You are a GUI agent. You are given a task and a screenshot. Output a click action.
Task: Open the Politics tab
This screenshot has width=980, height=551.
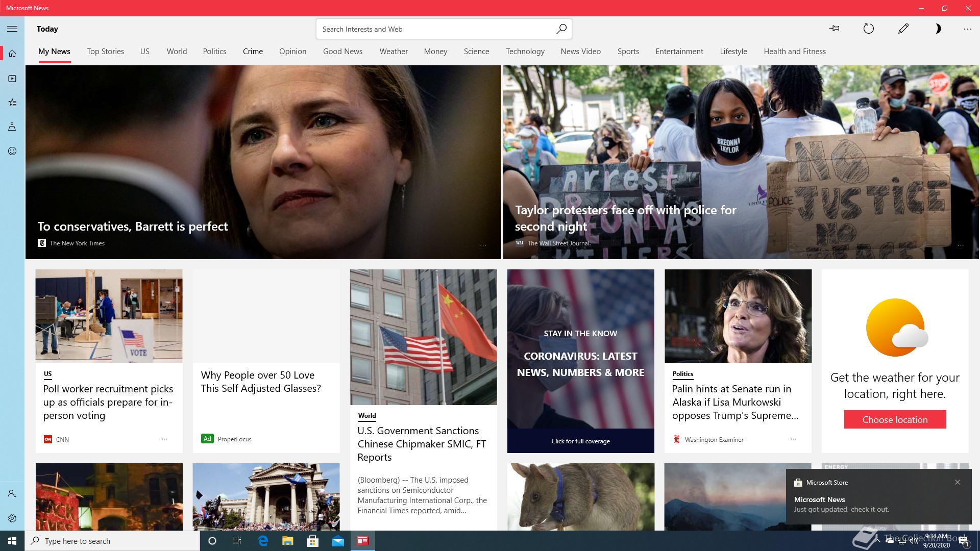click(x=214, y=52)
